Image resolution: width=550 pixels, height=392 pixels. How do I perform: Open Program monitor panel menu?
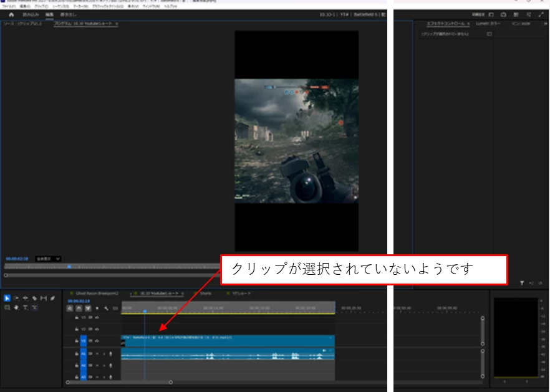click(x=117, y=24)
